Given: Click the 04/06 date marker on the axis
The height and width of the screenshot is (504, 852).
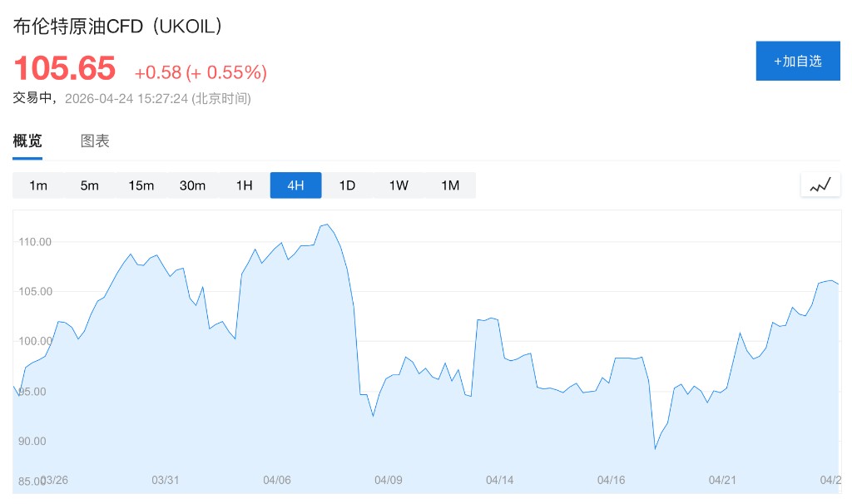Looking at the screenshot, I should (277, 480).
